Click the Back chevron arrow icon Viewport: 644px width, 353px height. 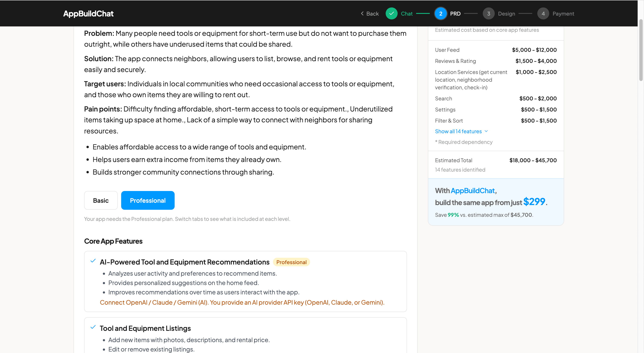[x=362, y=13]
